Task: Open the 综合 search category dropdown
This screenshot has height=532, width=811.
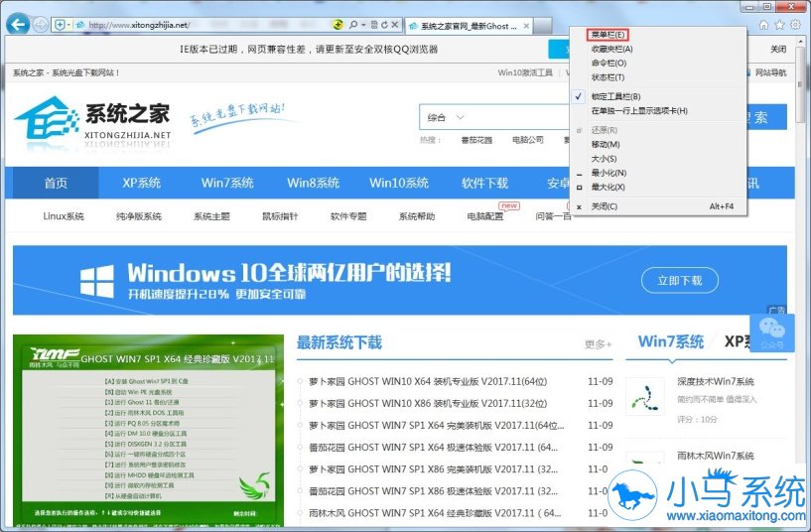Action: tap(446, 117)
